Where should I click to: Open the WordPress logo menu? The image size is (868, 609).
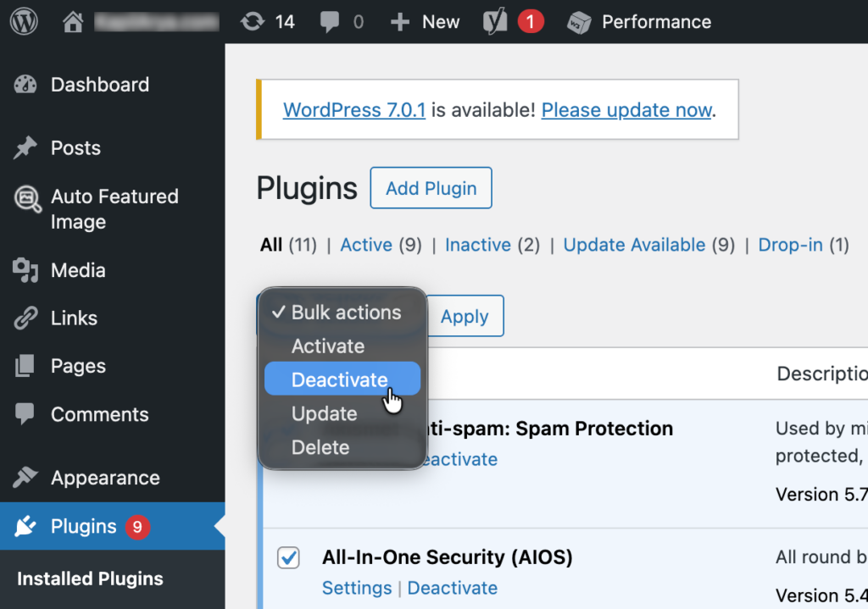24,21
